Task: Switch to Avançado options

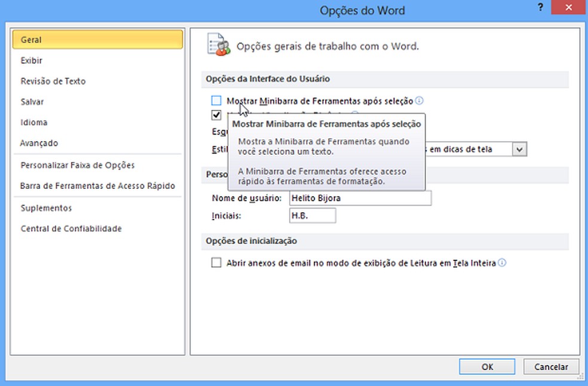Action: (39, 143)
